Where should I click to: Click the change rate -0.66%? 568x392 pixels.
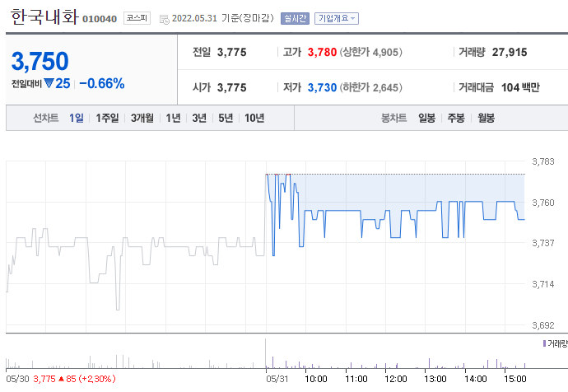coord(102,84)
